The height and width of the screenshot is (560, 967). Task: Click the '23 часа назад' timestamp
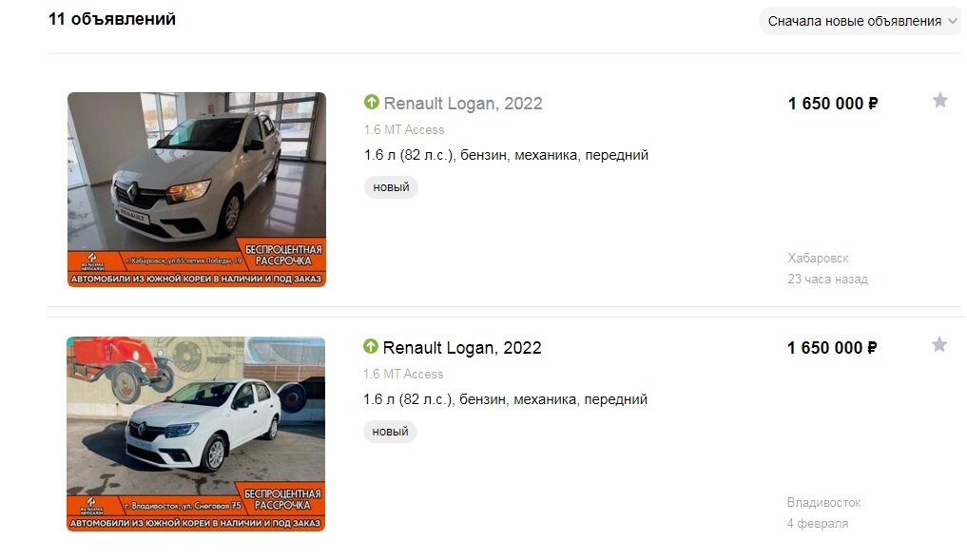click(x=827, y=279)
